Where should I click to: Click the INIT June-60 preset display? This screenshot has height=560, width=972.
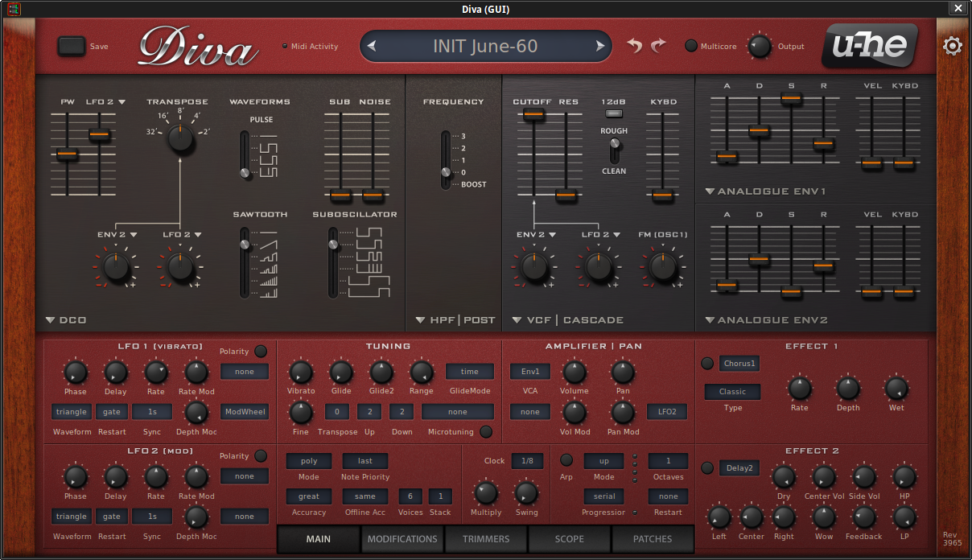tap(485, 46)
